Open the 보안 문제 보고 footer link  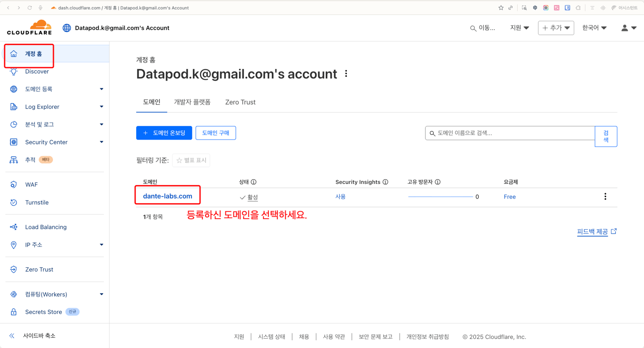pyautogui.click(x=375, y=337)
